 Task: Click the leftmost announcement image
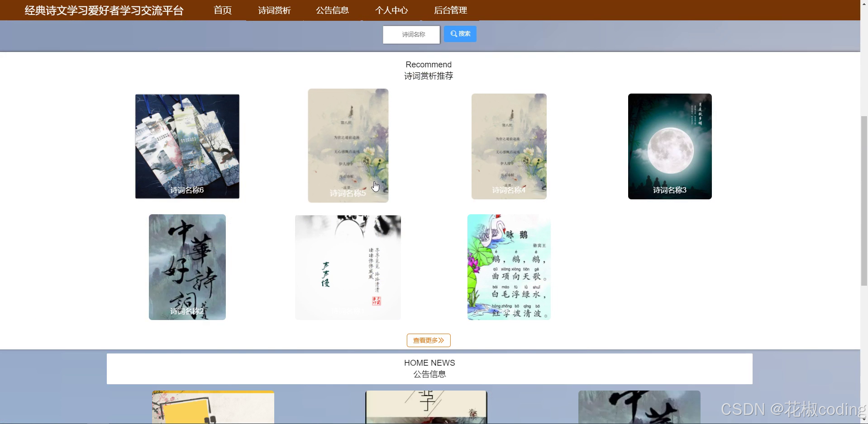point(213,407)
